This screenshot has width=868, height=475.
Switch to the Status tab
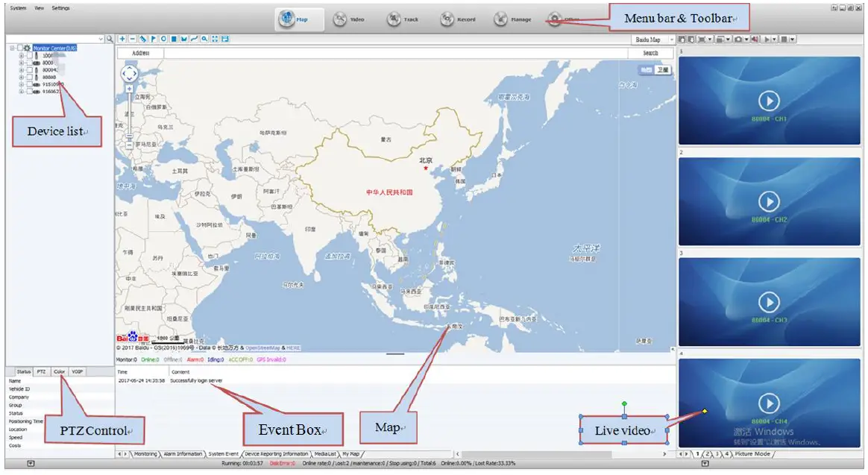24,371
